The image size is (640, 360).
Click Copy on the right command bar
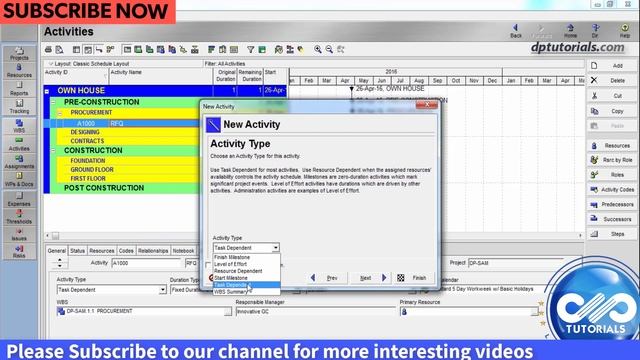point(611,111)
